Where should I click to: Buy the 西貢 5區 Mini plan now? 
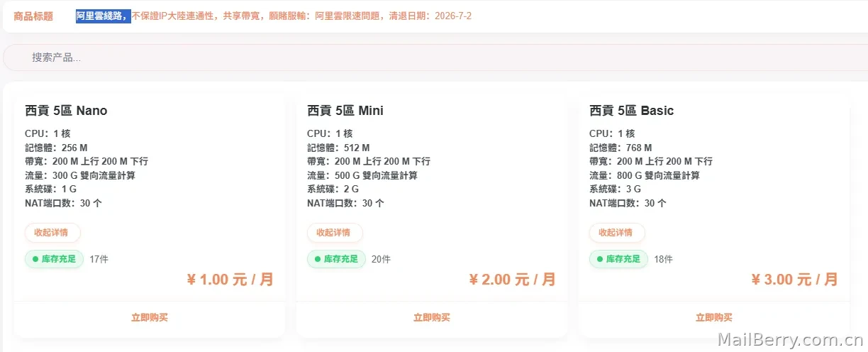(432, 318)
